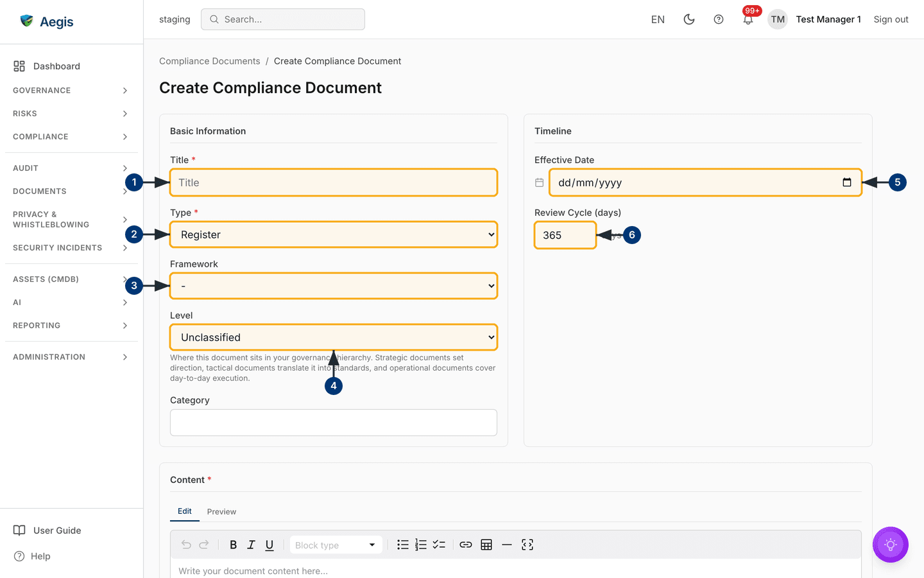Toggle dark mode moon icon
The width and height of the screenshot is (924, 578).
point(689,19)
